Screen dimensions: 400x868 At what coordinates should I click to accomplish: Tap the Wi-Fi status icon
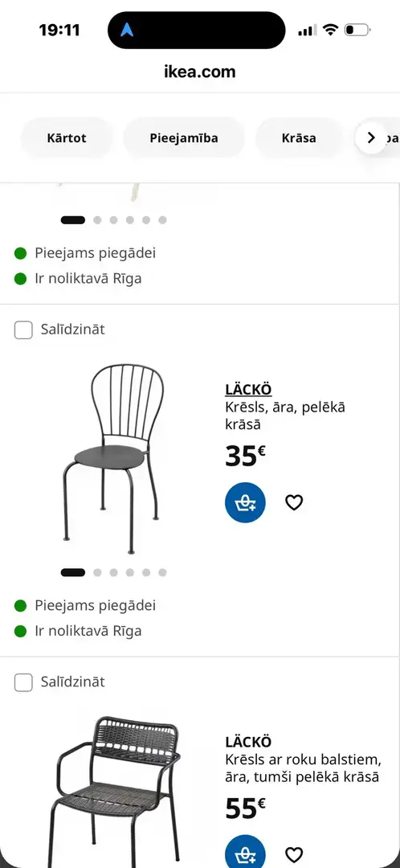click(x=330, y=30)
